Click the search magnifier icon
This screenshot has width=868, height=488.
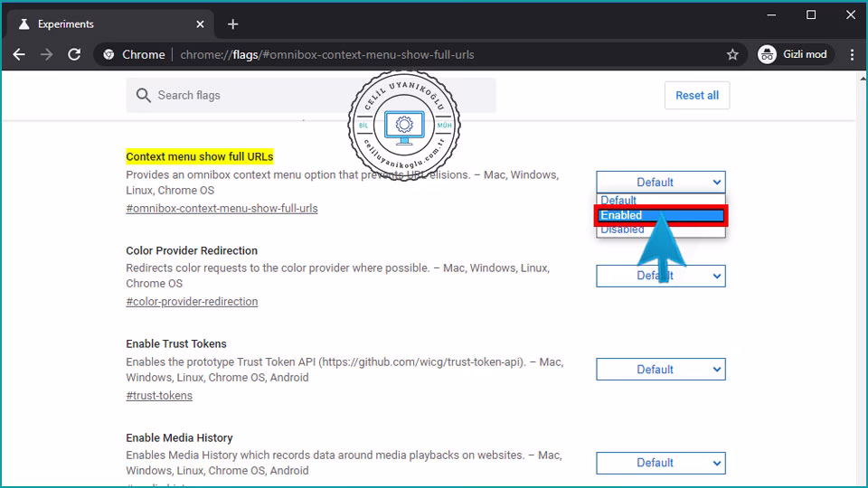click(x=144, y=95)
